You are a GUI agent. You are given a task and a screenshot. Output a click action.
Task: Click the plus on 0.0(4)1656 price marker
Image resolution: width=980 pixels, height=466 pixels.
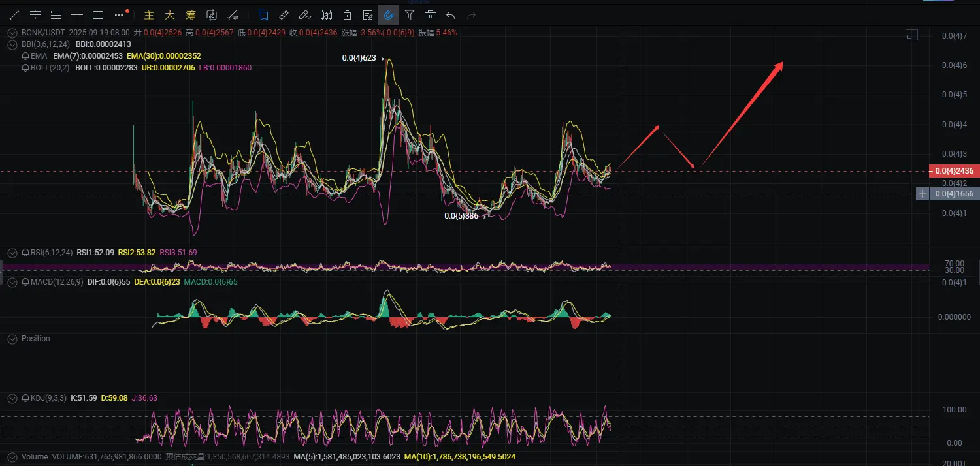[923, 194]
